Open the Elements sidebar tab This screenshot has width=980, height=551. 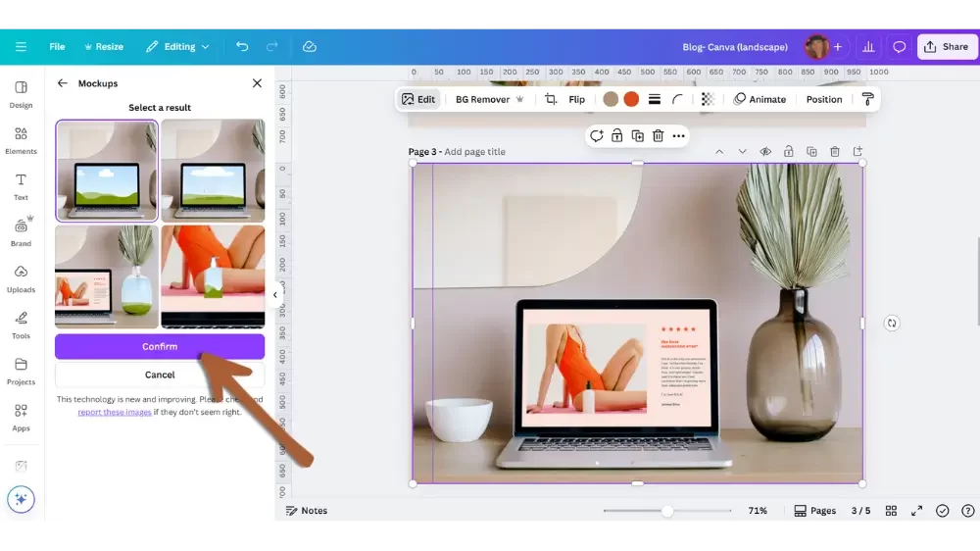(x=21, y=141)
